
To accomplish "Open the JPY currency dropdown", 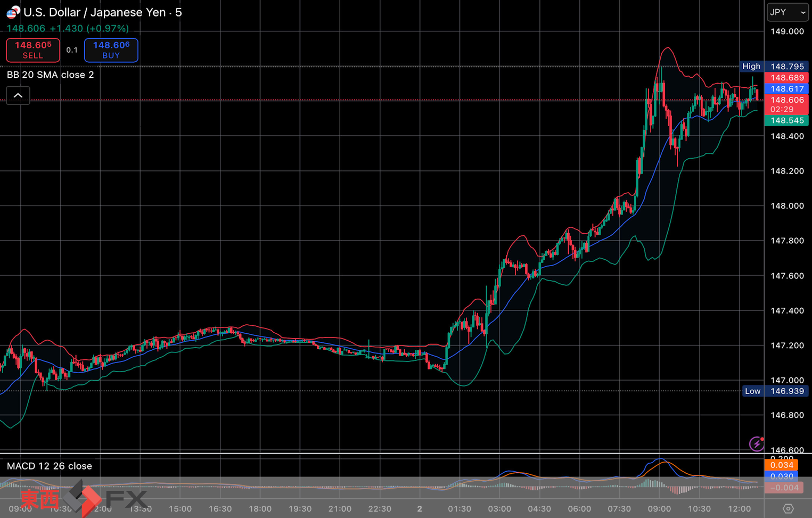I will pos(787,12).
